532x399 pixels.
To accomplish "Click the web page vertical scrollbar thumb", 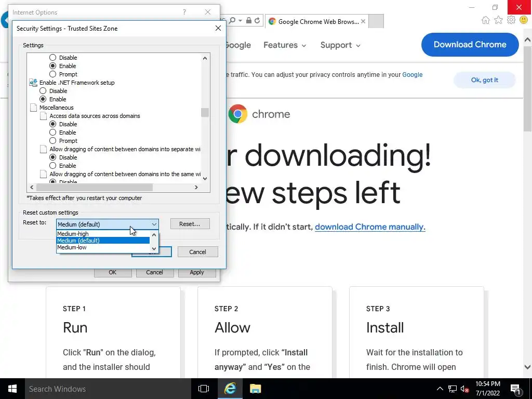I will (527, 88).
